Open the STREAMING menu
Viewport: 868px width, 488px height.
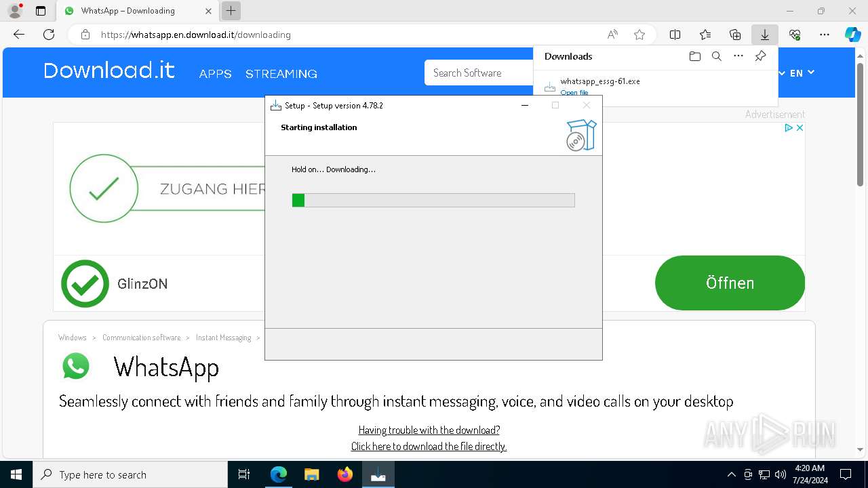[281, 74]
